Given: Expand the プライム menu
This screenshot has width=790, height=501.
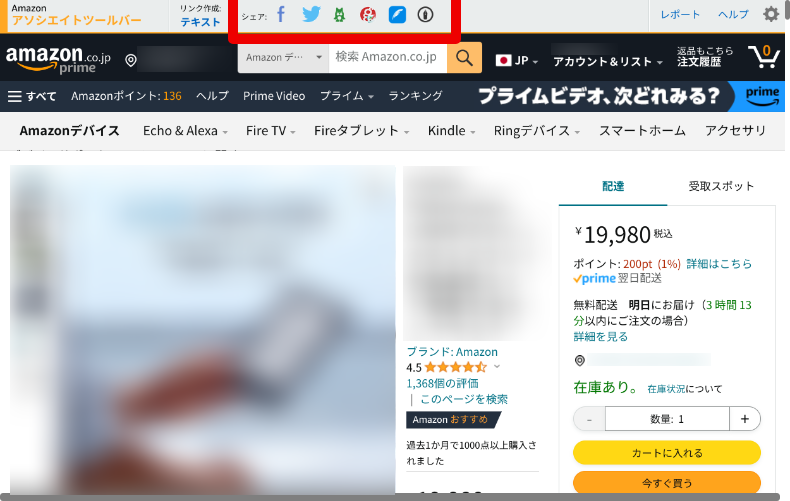Looking at the screenshot, I should coord(347,96).
